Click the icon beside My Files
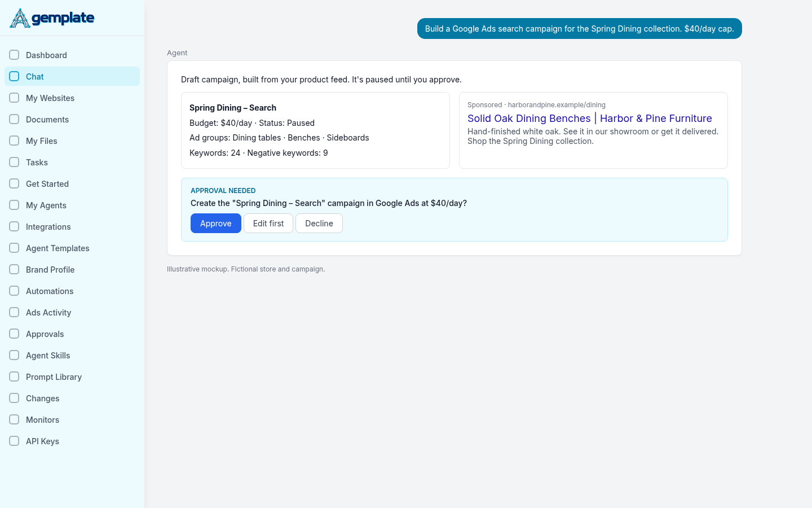 click(x=14, y=141)
